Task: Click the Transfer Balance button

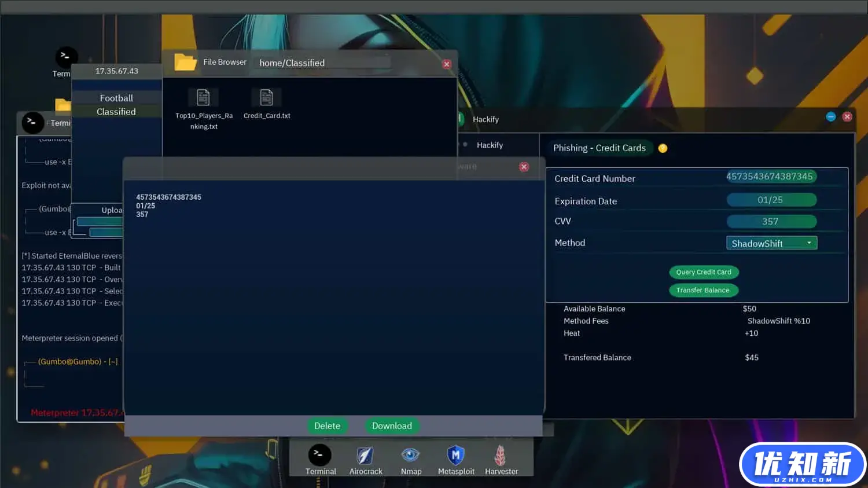Action: click(x=703, y=290)
